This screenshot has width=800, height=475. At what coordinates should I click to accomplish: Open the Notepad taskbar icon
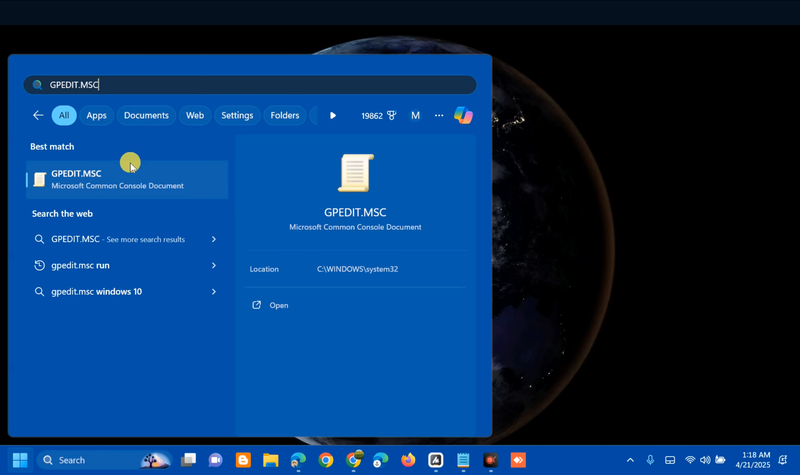click(x=463, y=460)
